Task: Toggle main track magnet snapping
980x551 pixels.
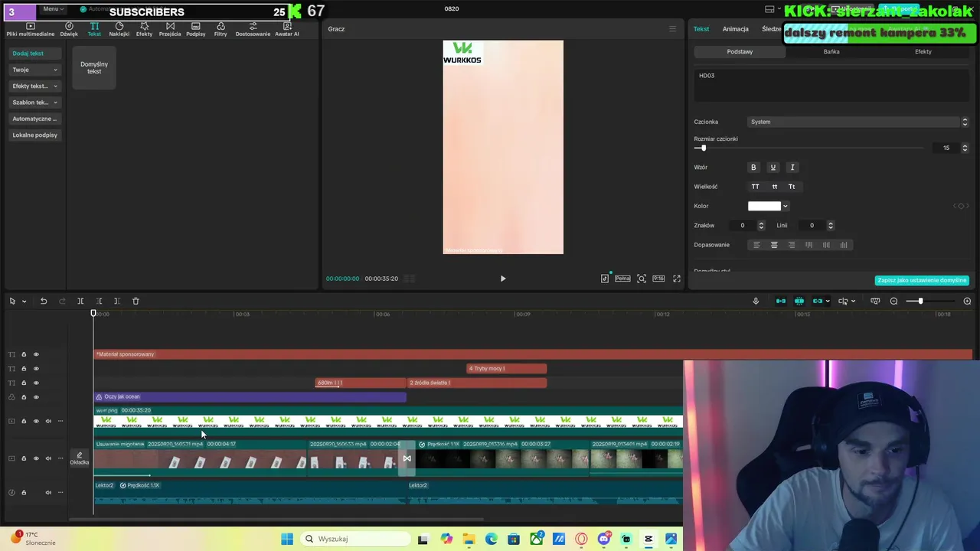Action: (781, 301)
